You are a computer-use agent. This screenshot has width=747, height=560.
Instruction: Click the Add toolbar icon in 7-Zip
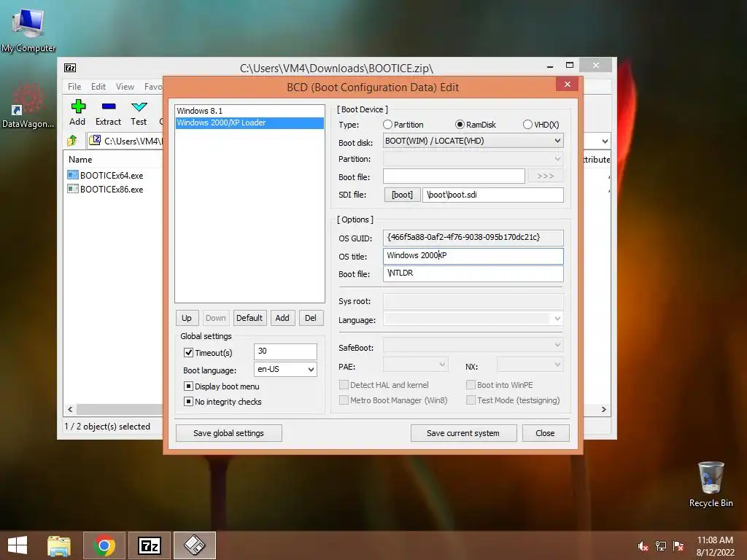(77, 113)
